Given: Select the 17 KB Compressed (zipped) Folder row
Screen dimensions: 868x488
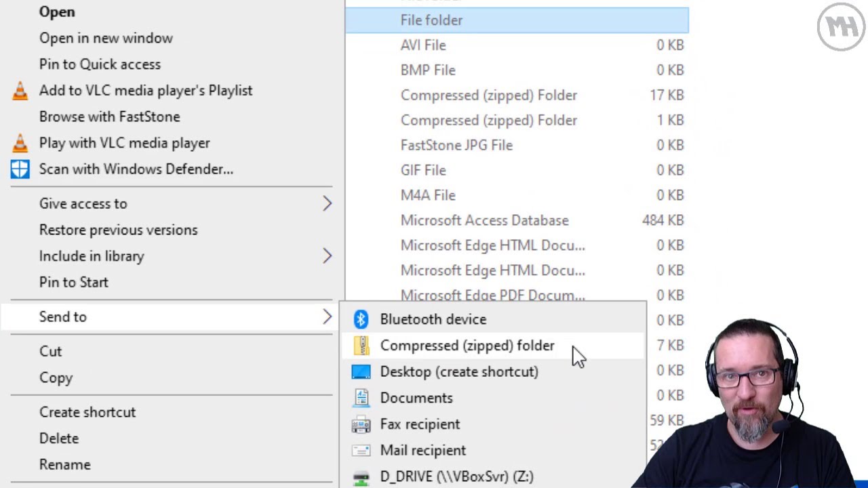Looking at the screenshot, I should [517, 96].
